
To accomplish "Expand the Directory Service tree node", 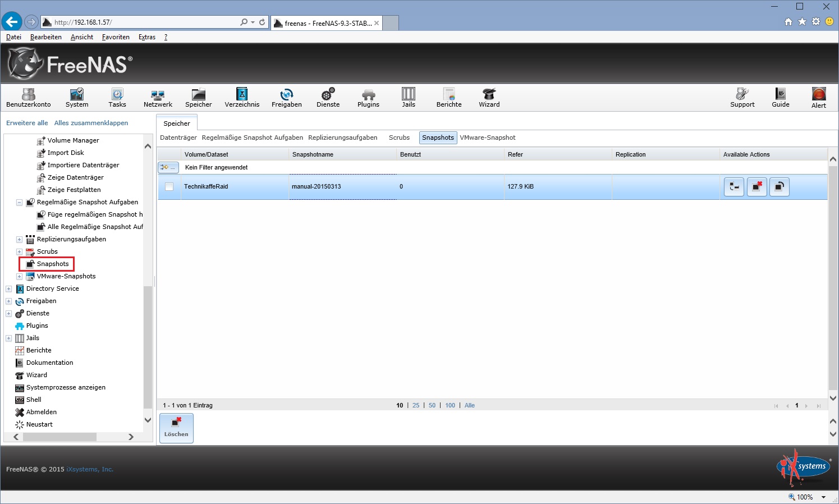I will (8, 289).
